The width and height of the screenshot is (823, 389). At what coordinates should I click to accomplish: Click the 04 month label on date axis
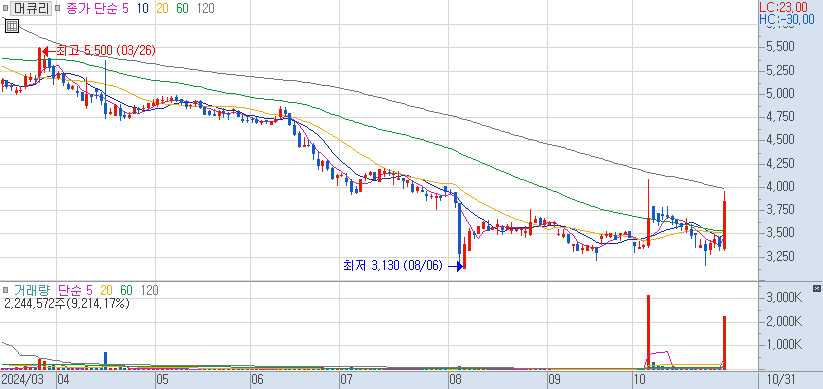(64, 379)
